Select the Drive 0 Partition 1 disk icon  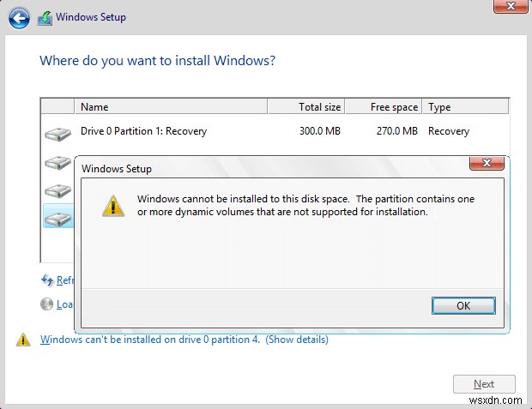pos(58,133)
